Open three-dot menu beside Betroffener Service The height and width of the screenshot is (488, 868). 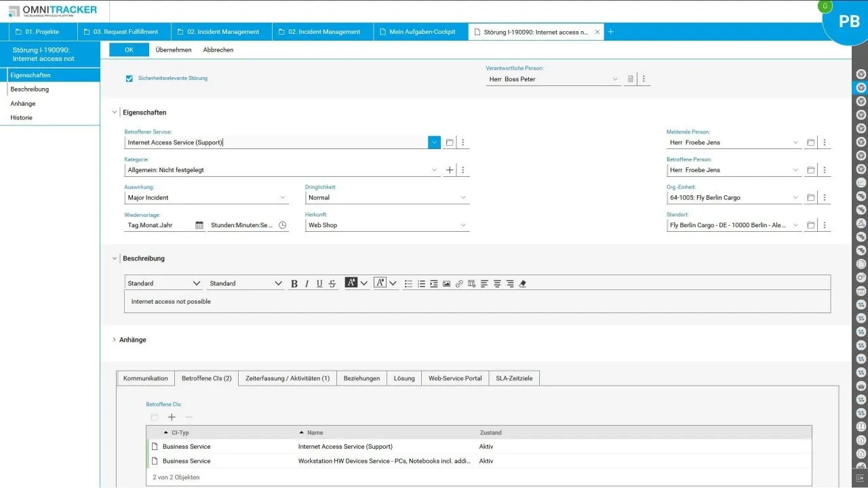[463, 142]
